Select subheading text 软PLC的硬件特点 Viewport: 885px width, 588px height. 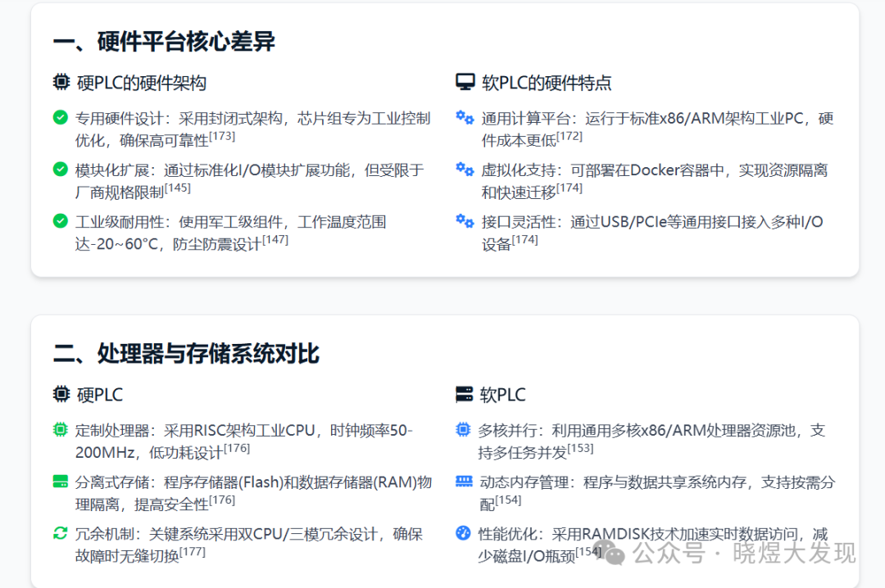pos(547,83)
